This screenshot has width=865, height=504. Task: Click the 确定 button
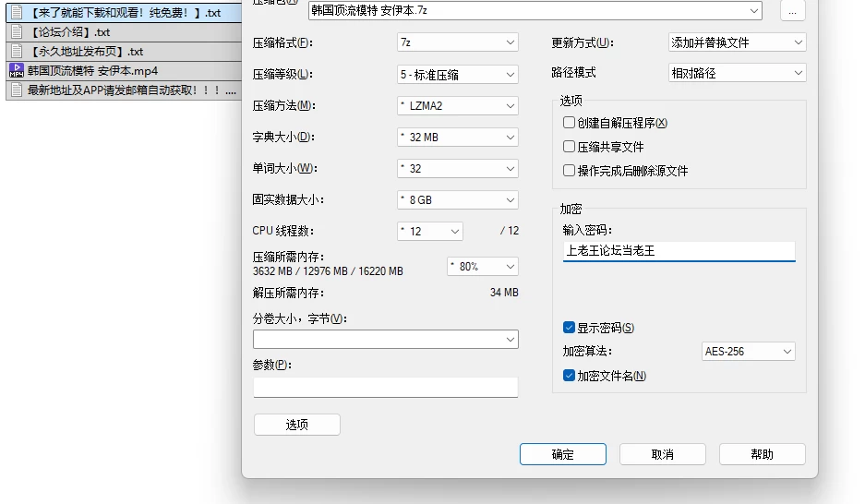coord(563,454)
